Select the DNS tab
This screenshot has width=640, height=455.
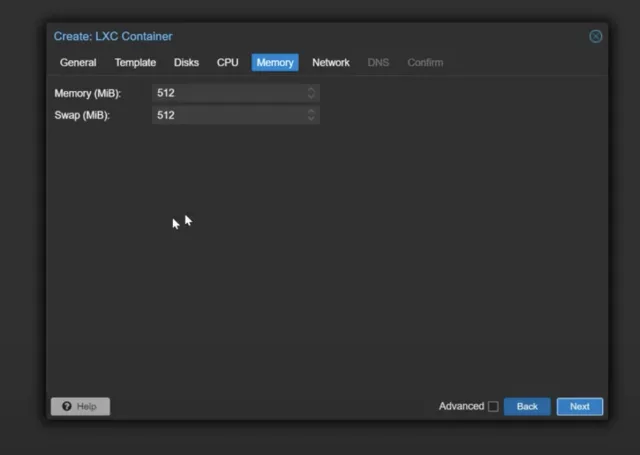pyautogui.click(x=378, y=62)
